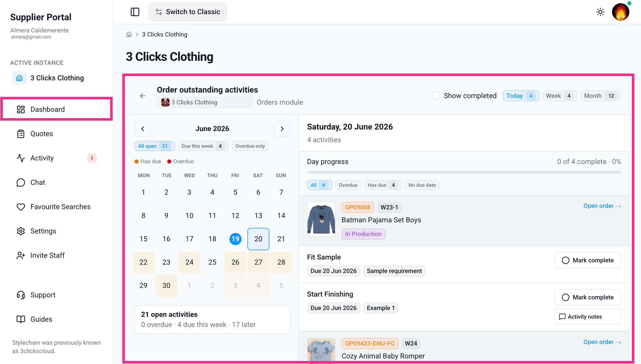Click the In Production status badge
641x364 pixels.
click(x=363, y=234)
